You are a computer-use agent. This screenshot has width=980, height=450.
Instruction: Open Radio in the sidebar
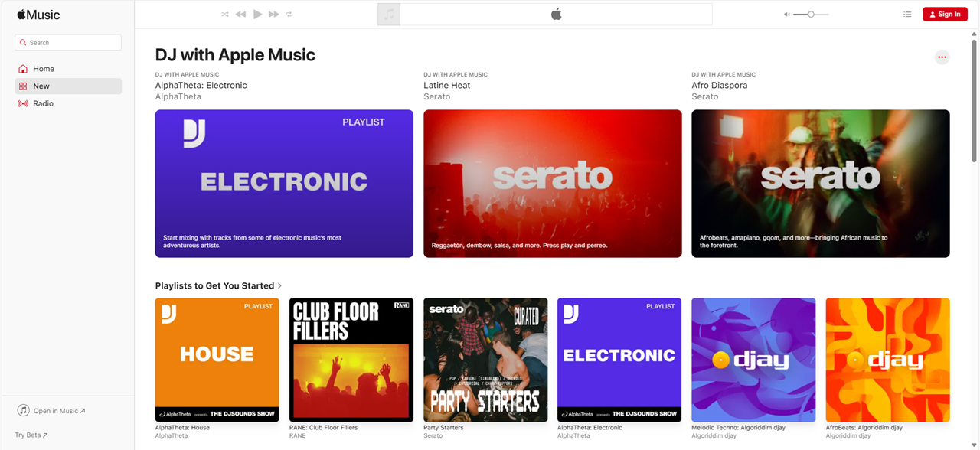[x=68, y=103]
